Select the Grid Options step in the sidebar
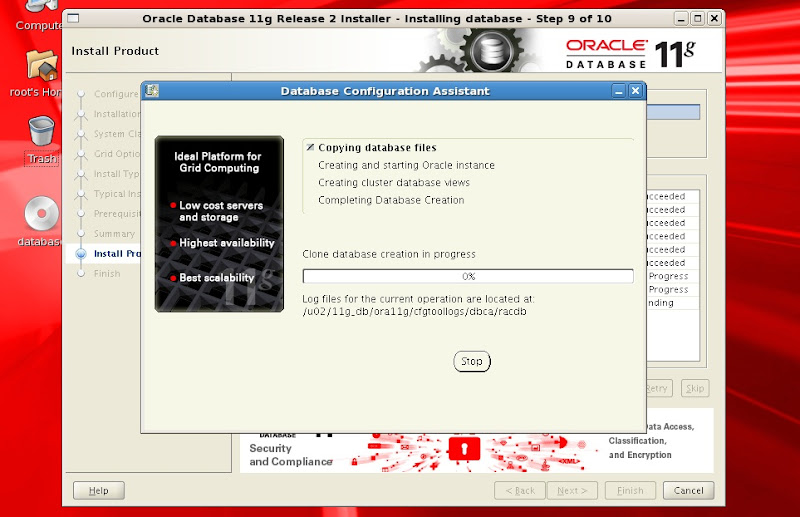This screenshot has width=800, height=517. tap(117, 154)
